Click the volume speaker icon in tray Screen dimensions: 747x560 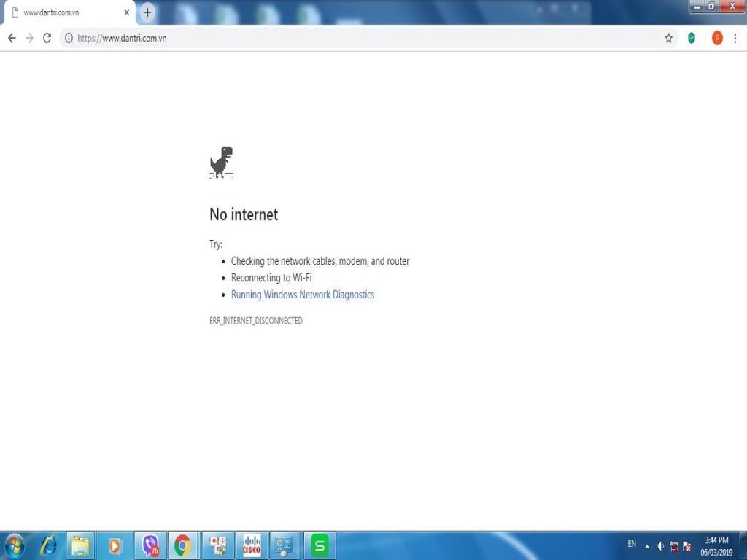click(x=660, y=546)
